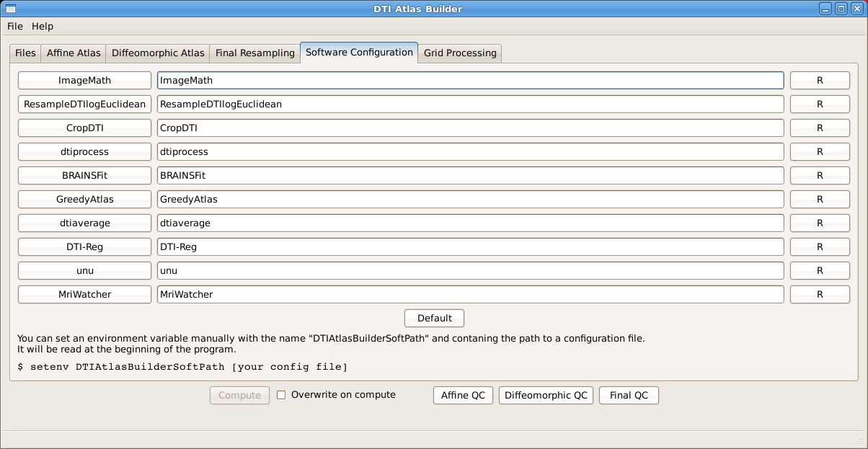Switch to the Files tab
Viewport: 868px width, 449px height.
coord(25,53)
